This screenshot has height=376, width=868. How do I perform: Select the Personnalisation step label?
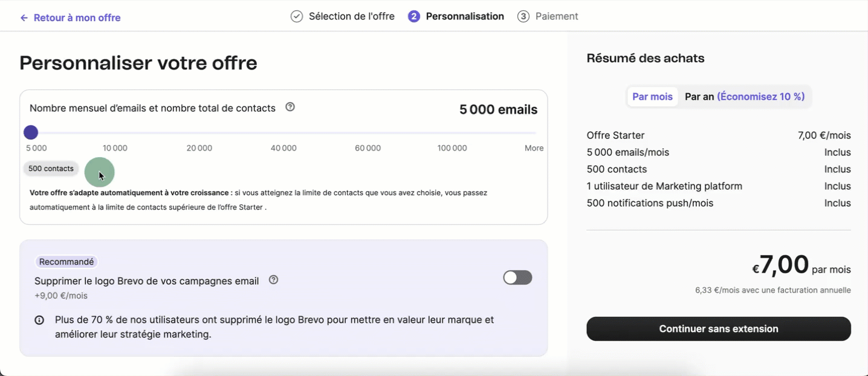pos(465,16)
